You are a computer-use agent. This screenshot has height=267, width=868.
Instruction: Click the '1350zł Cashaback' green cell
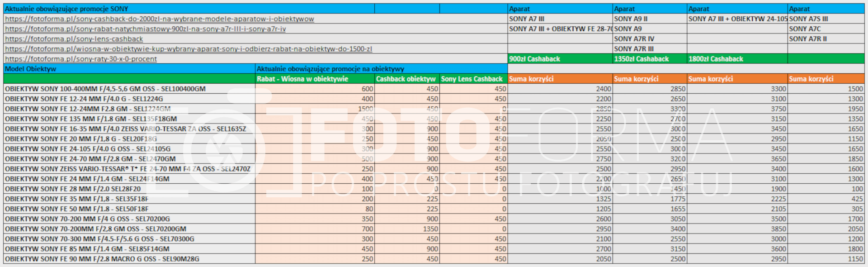[650, 59]
